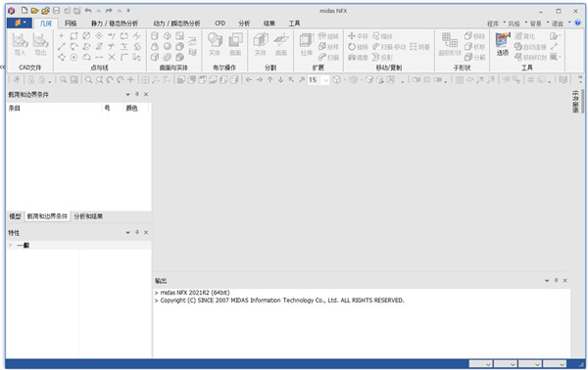Click the New file icon in quick access bar
The image size is (588, 370).
coord(24,11)
